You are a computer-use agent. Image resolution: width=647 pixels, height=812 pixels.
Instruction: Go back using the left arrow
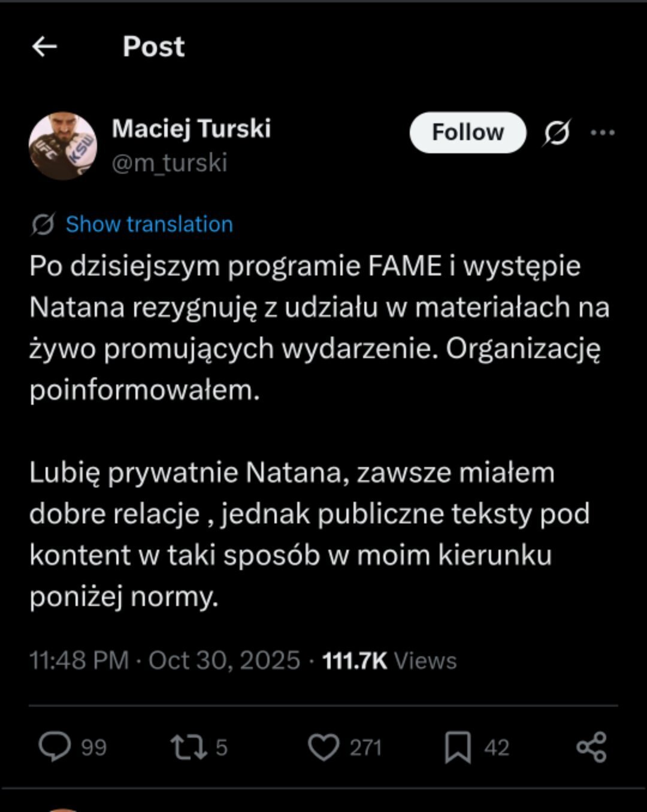44,46
